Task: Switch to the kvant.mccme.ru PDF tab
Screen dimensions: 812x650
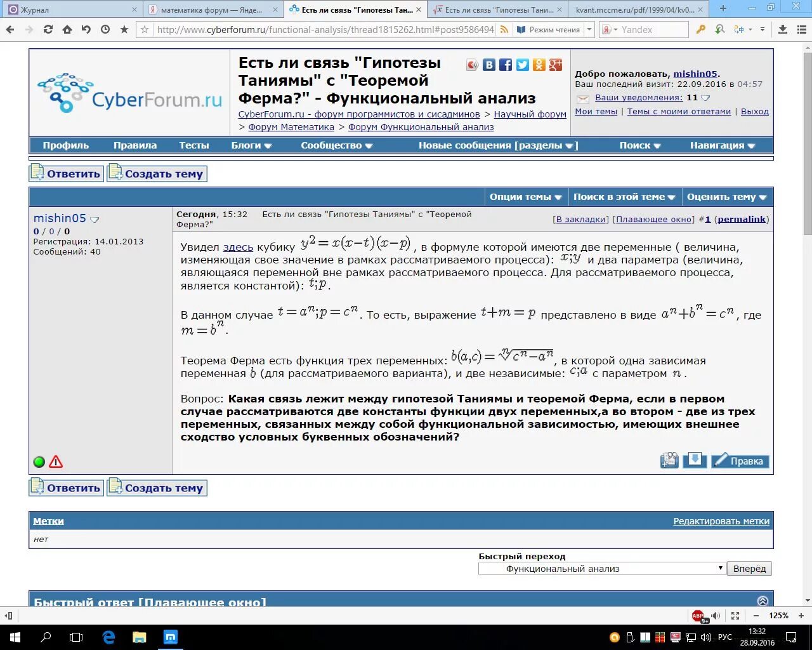Action: tap(639, 10)
